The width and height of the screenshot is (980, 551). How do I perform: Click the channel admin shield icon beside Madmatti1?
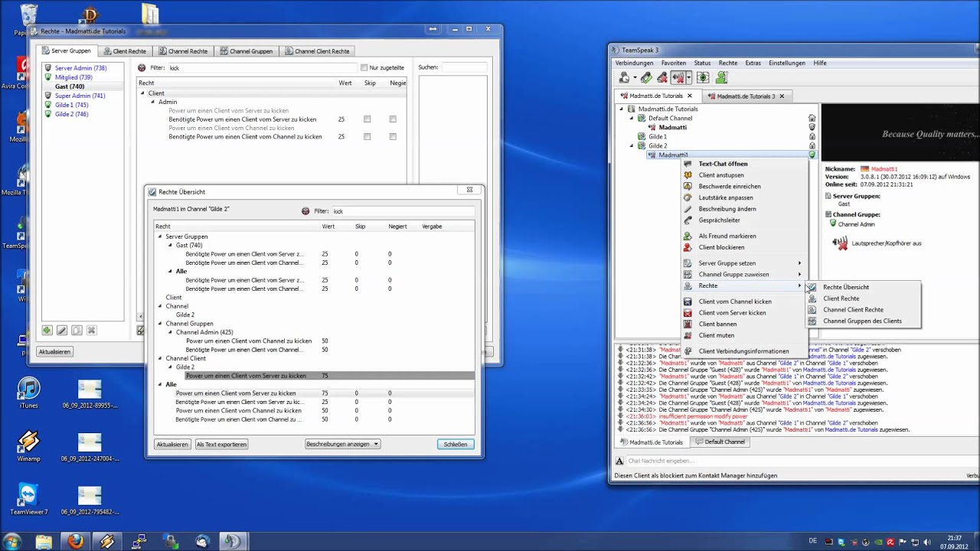tap(812, 155)
